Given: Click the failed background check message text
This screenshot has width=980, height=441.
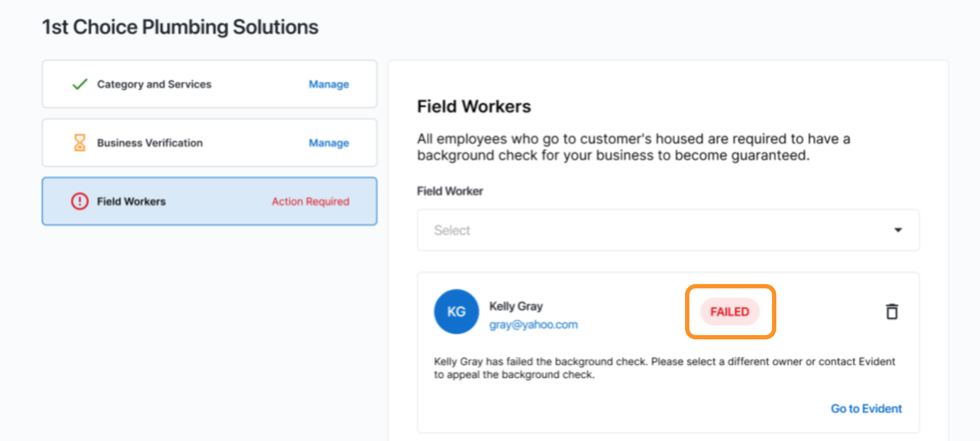Looking at the screenshot, I should point(664,368).
